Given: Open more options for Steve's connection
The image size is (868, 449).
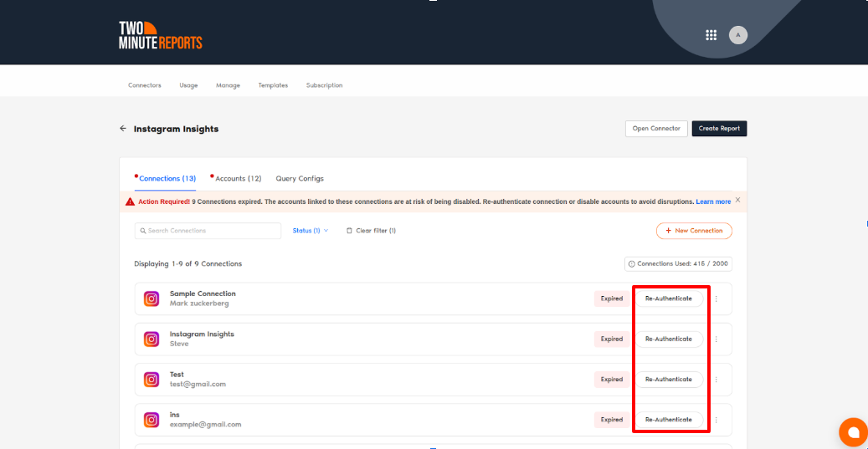Looking at the screenshot, I should (x=716, y=339).
